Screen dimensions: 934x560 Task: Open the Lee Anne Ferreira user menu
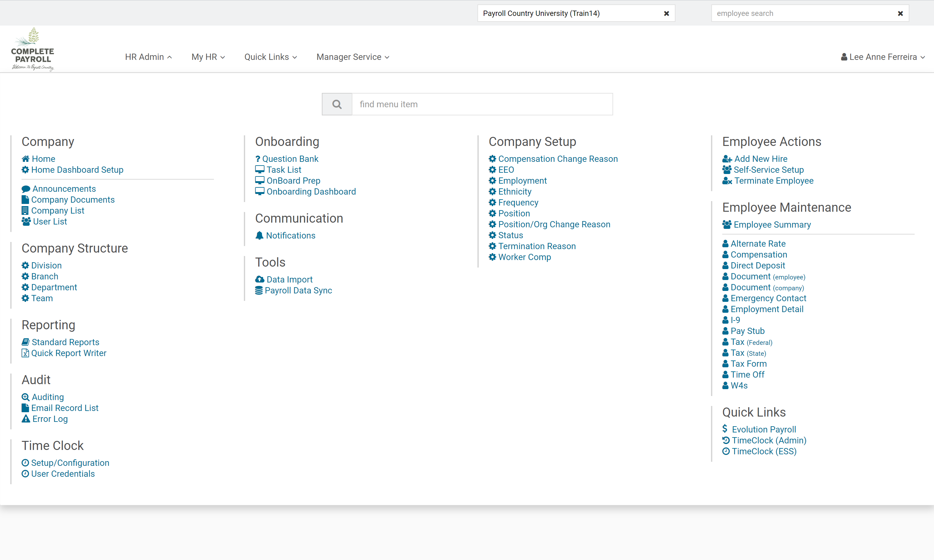[x=883, y=57]
